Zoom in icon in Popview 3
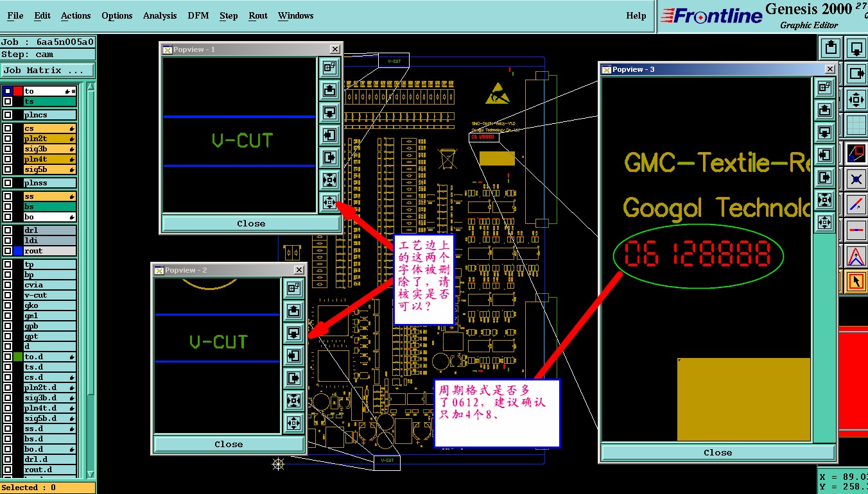 point(824,200)
